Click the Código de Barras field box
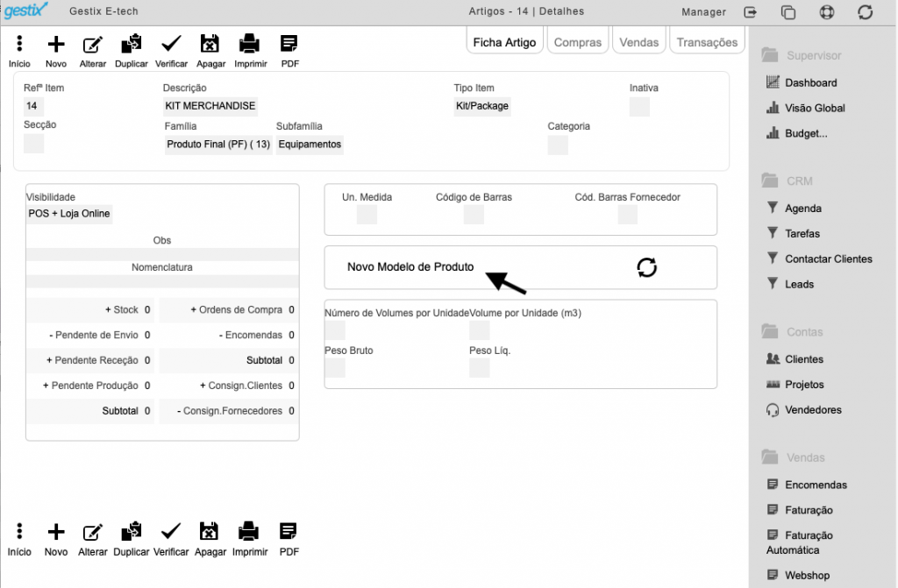 tap(474, 215)
